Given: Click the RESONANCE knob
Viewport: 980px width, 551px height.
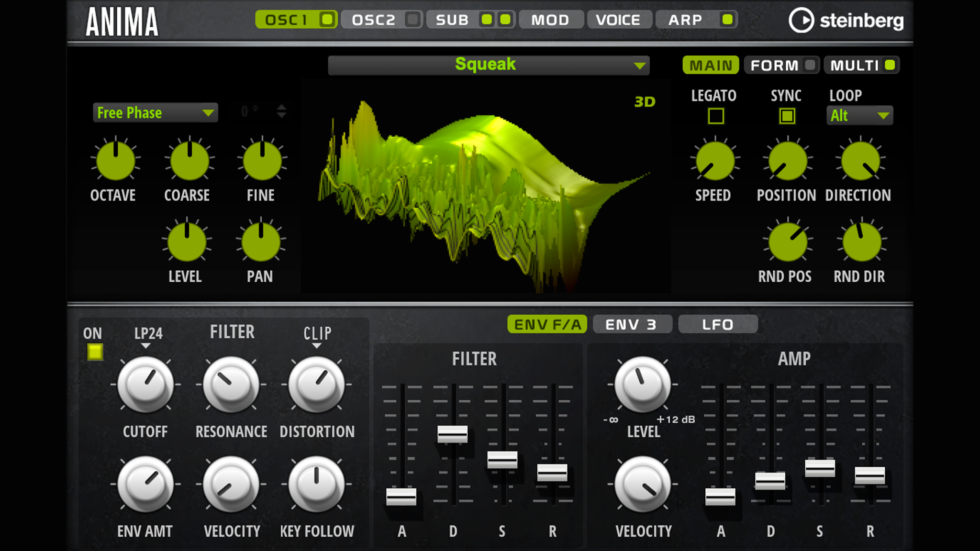Looking at the screenshot, I should pos(231,385).
